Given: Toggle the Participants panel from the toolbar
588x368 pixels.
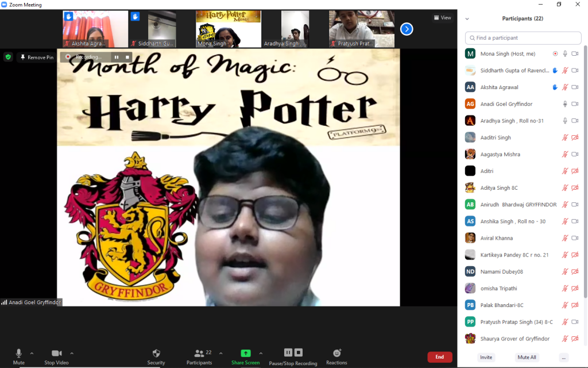Looking at the screenshot, I should pos(199,353).
